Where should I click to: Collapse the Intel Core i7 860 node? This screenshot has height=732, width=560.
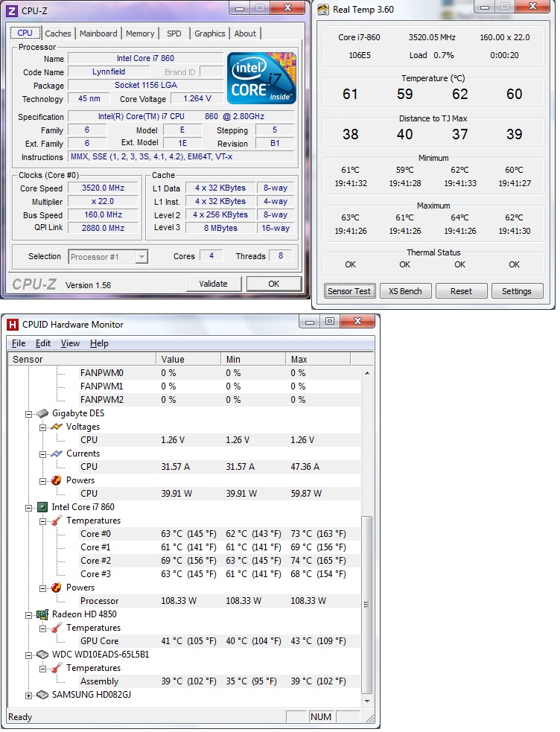pyautogui.click(x=29, y=507)
